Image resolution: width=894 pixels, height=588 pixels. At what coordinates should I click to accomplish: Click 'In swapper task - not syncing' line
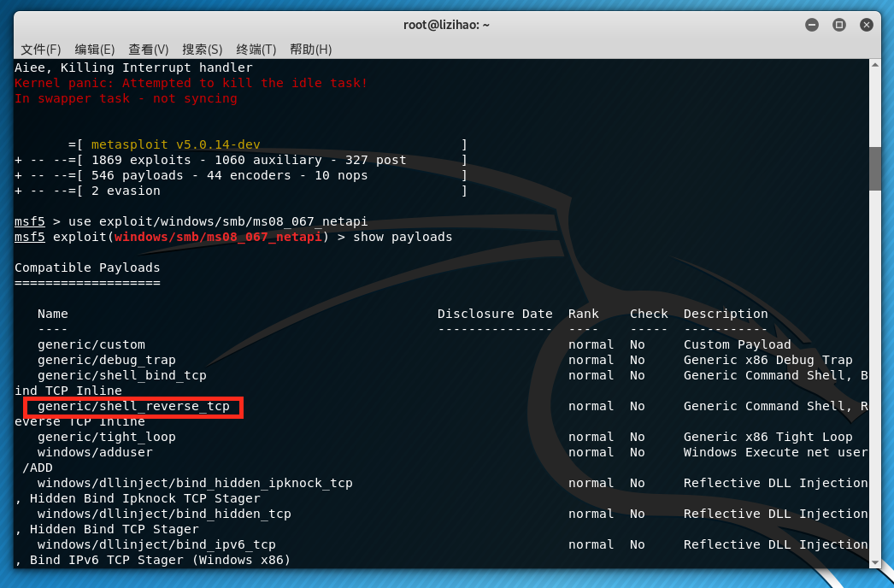coord(126,98)
